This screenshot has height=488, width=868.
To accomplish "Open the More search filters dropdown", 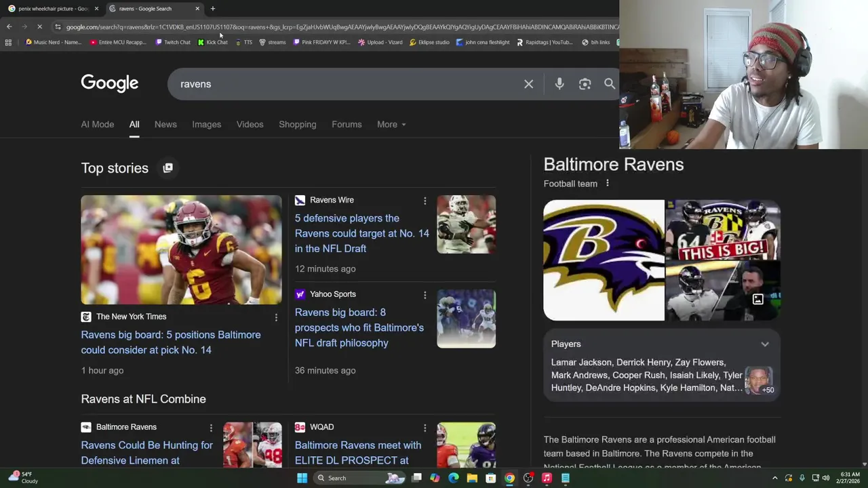I will click(391, 124).
